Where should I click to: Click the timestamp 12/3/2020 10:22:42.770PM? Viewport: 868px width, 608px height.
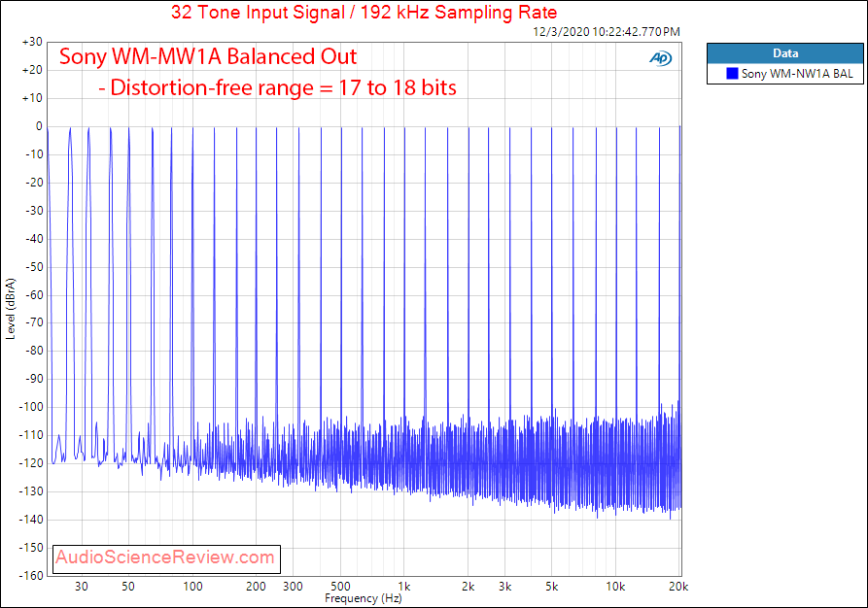tap(607, 32)
